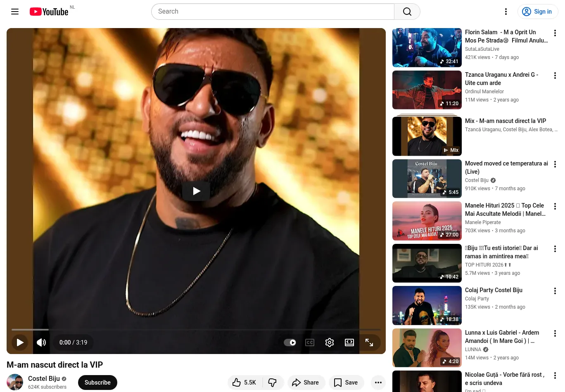
Task: Play video with bottom-left play button
Action: 20,342
